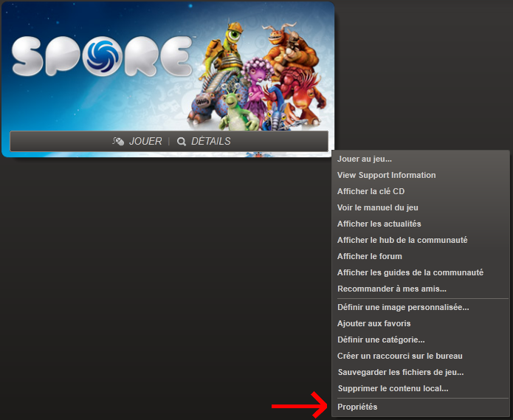This screenshot has width=513, height=420.
Task: Click the JOUER play button
Action: click(x=138, y=141)
